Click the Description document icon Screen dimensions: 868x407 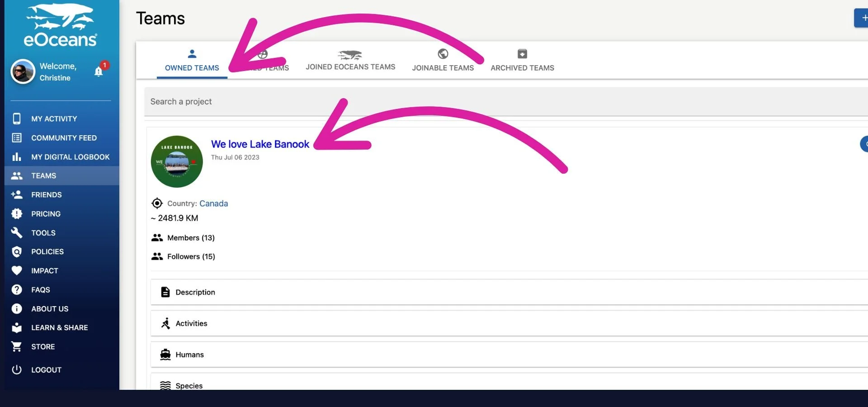(165, 292)
